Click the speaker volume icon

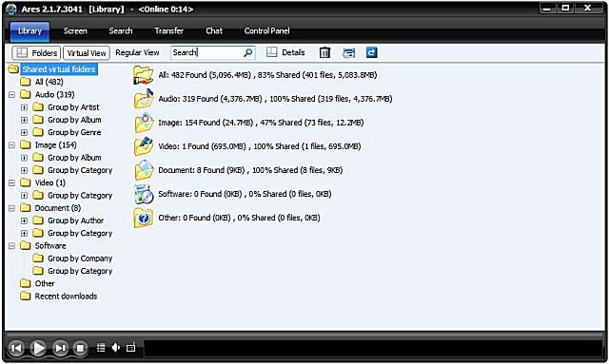[116, 348]
